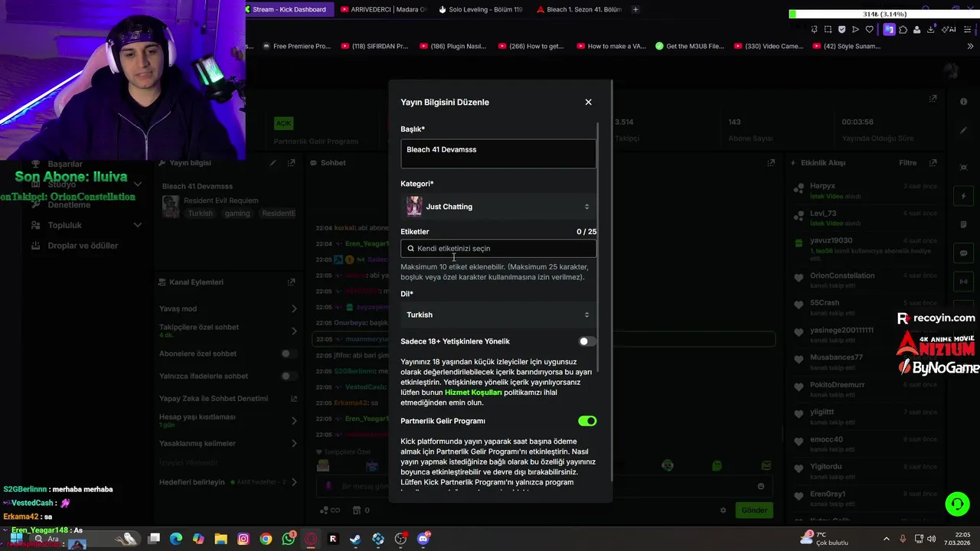This screenshot has height=551, width=980.
Task: Edit the Başlık title field
Action: point(498,153)
